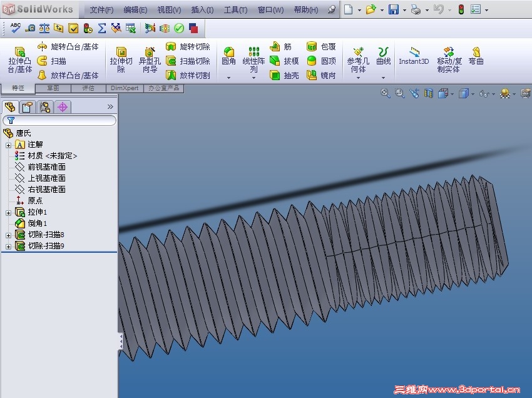Choose the Lofted Boss/Base (放样凸台/基体) tool
Image resolution: width=532 pixels, height=398 pixels.
point(68,75)
